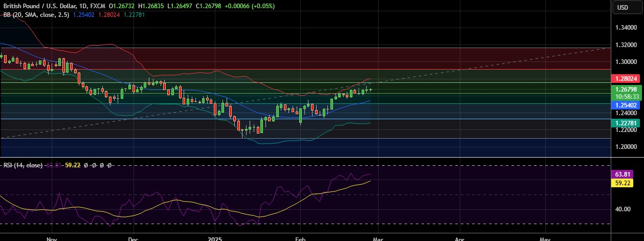Screen dimensions: 644x241
Task: Click the 1.32000 price scale level
Action: click(x=626, y=45)
